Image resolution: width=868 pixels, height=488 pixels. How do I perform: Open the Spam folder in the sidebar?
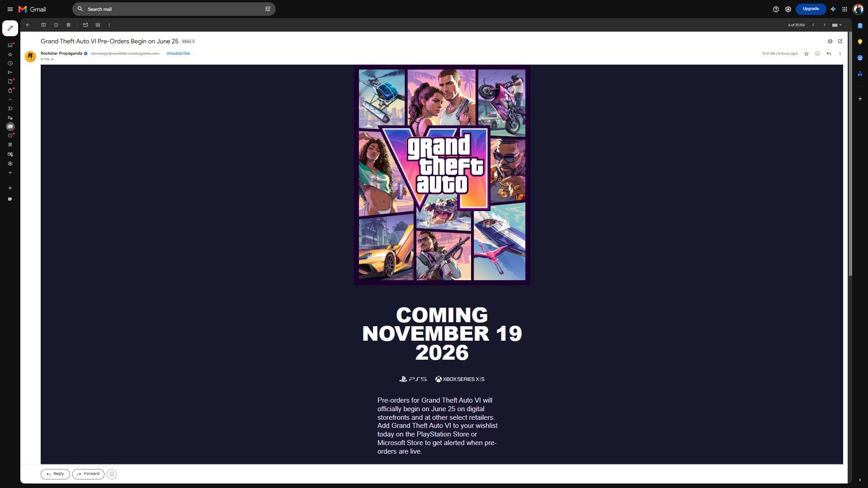tap(10, 136)
